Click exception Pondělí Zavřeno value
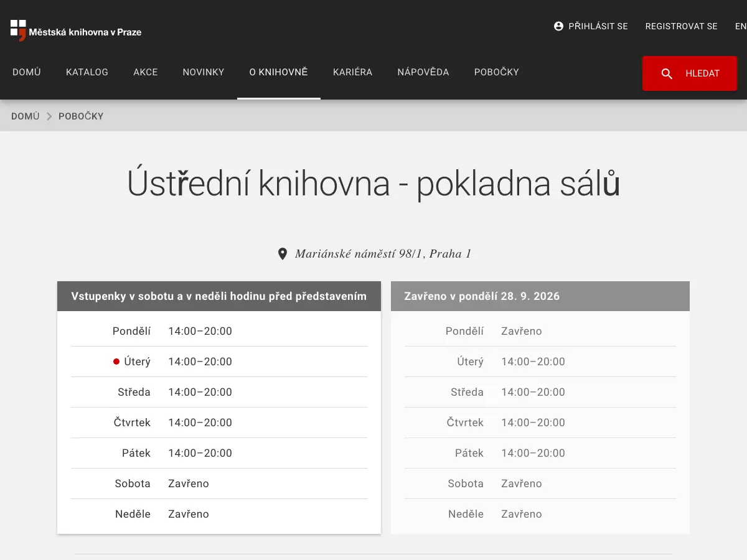The image size is (747, 560). (x=522, y=331)
